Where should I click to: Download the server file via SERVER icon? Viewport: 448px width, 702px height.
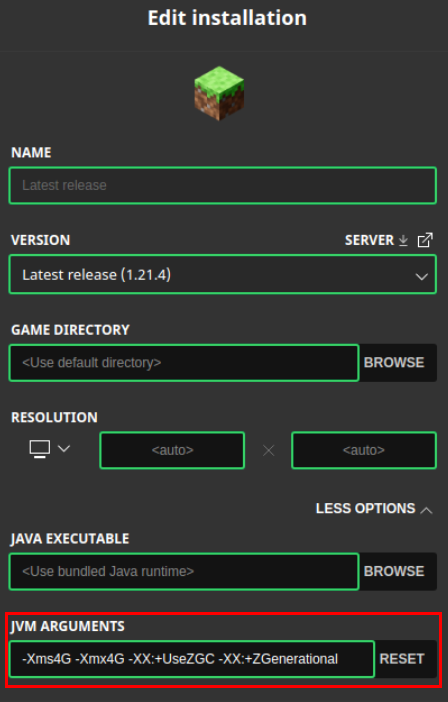(403, 240)
